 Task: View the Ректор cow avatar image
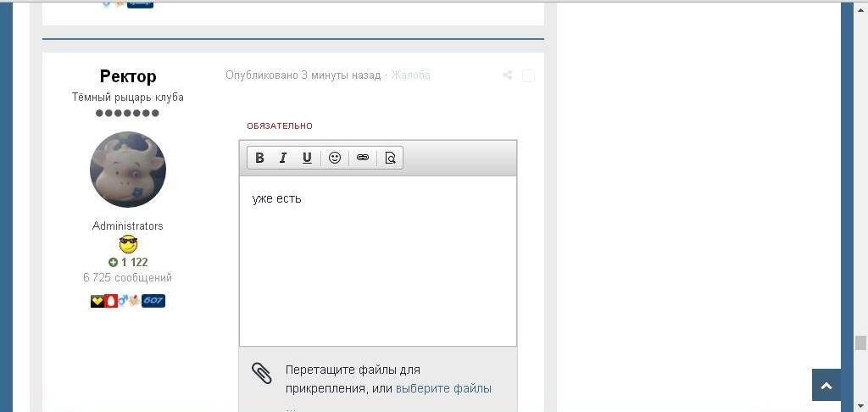pos(128,170)
